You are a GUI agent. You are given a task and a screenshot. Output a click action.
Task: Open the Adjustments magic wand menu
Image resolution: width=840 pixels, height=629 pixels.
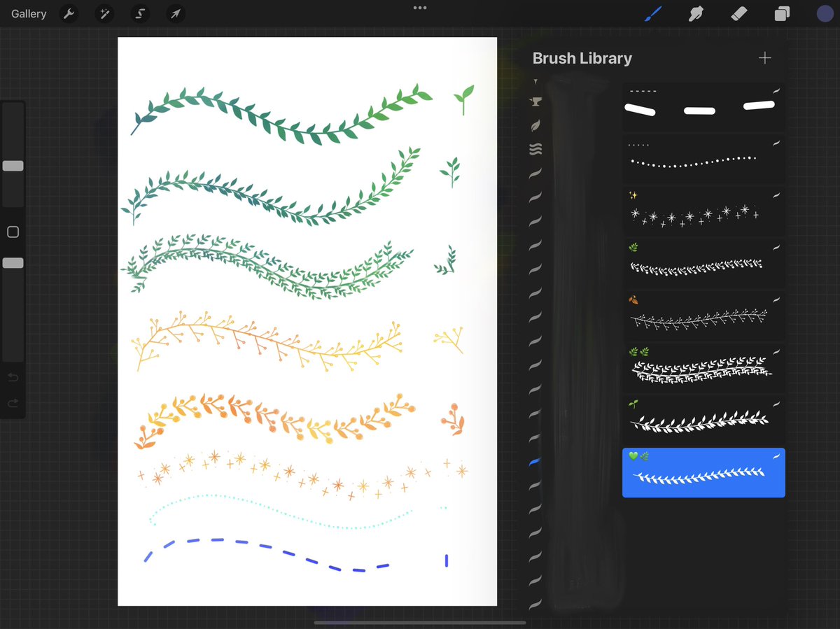click(x=104, y=13)
